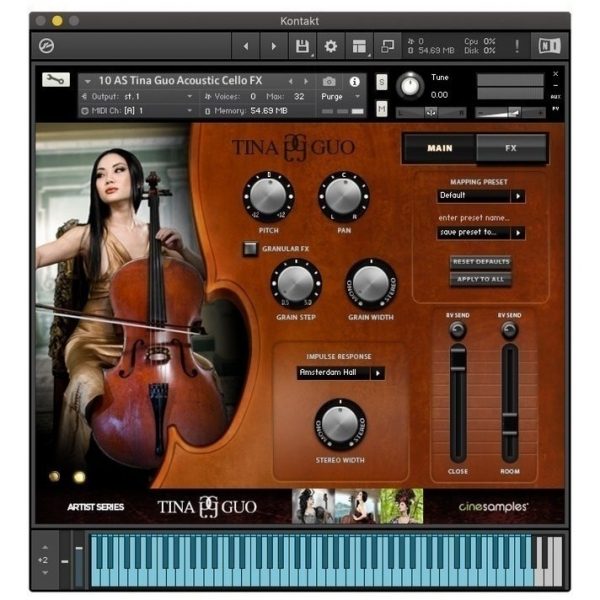Click first Tina Guo thumbnail in banner
The height and width of the screenshot is (600, 600).
(x=313, y=506)
